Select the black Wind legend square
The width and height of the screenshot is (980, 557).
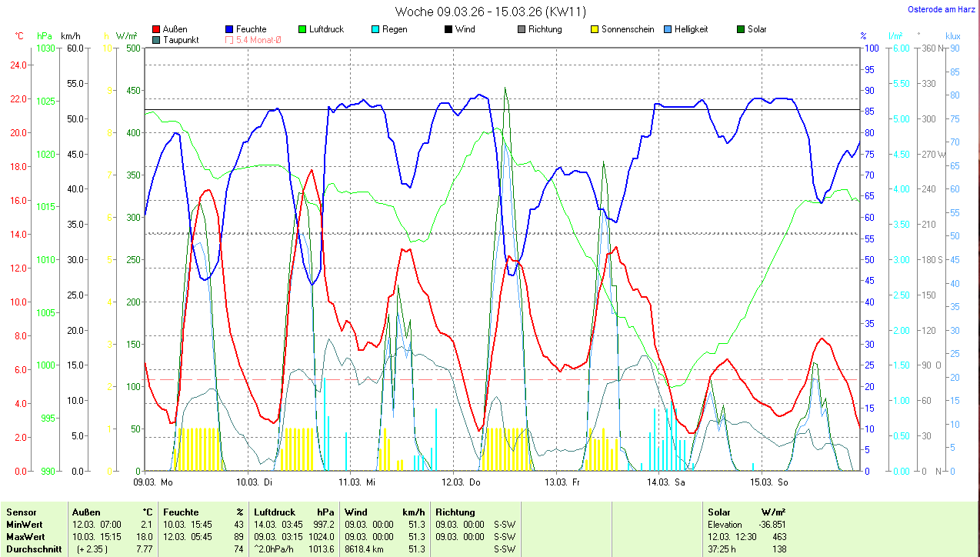[448, 29]
